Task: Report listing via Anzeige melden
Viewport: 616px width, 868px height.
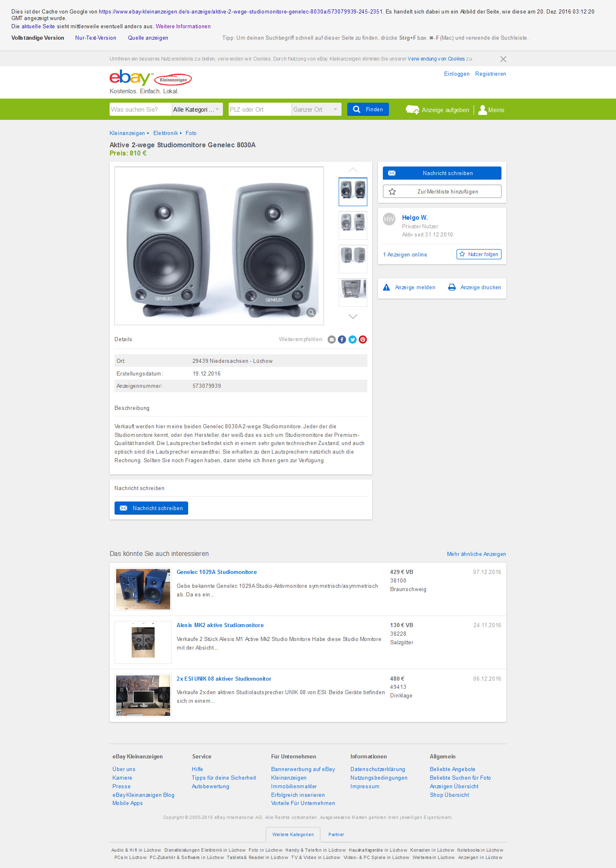Action: pyautogui.click(x=409, y=287)
